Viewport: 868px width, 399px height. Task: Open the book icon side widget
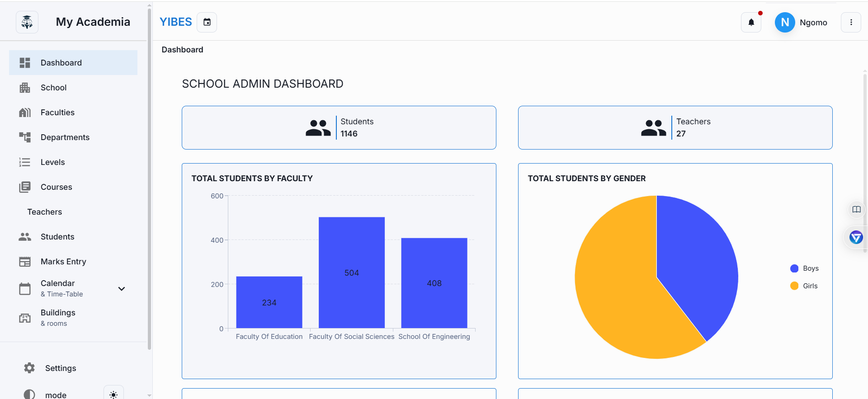click(856, 209)
